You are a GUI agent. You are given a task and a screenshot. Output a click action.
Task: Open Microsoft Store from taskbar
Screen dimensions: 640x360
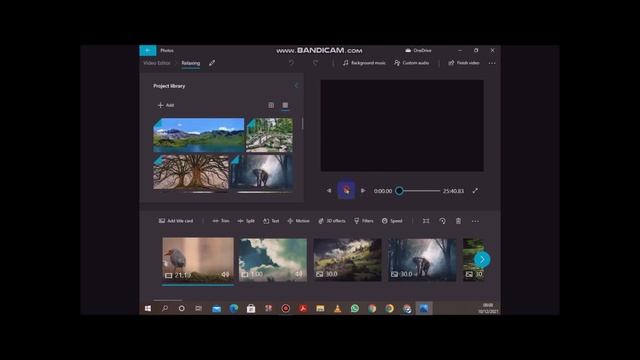point(251,309)
